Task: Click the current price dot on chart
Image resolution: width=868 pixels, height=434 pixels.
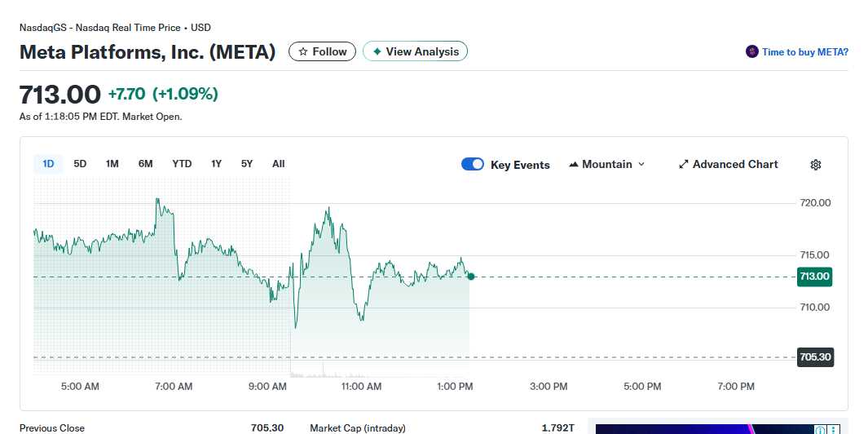Action: 470,277
